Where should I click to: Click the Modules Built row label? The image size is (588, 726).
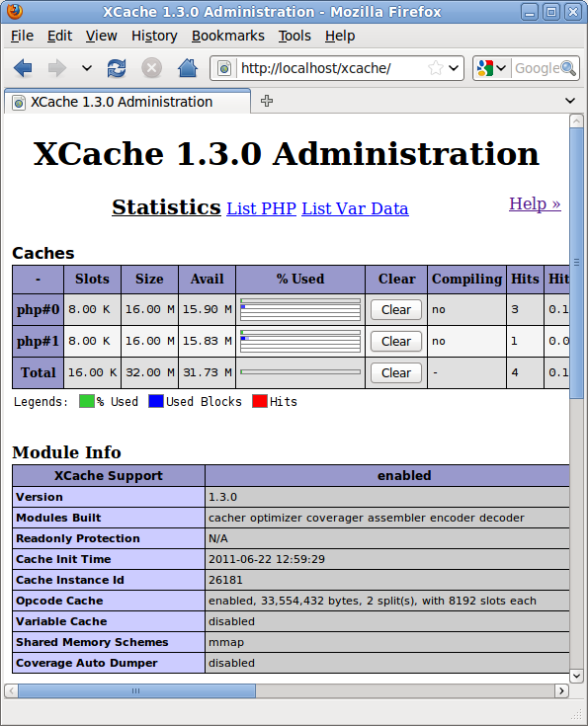tap(58, 518)
